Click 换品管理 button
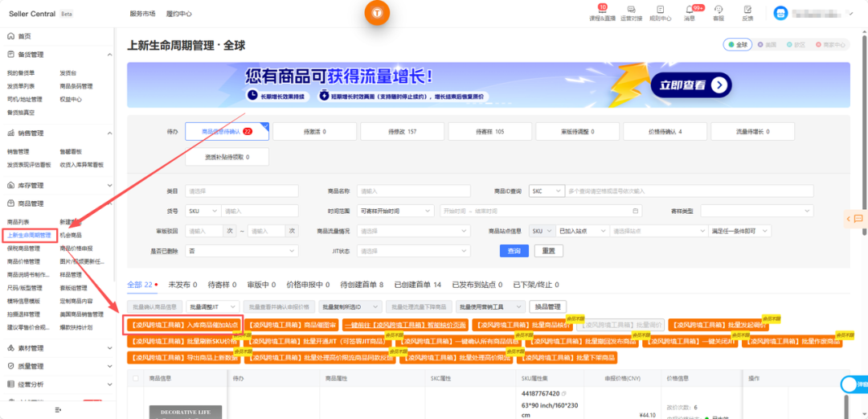 click(x=549, y=306)
